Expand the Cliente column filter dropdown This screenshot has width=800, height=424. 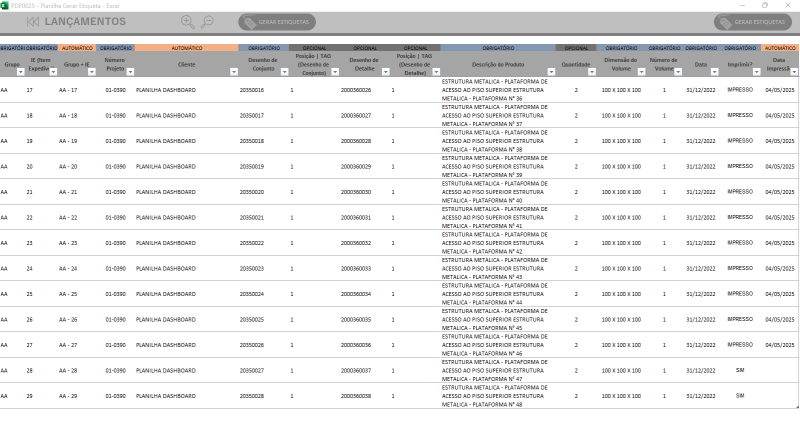[233, 70]
